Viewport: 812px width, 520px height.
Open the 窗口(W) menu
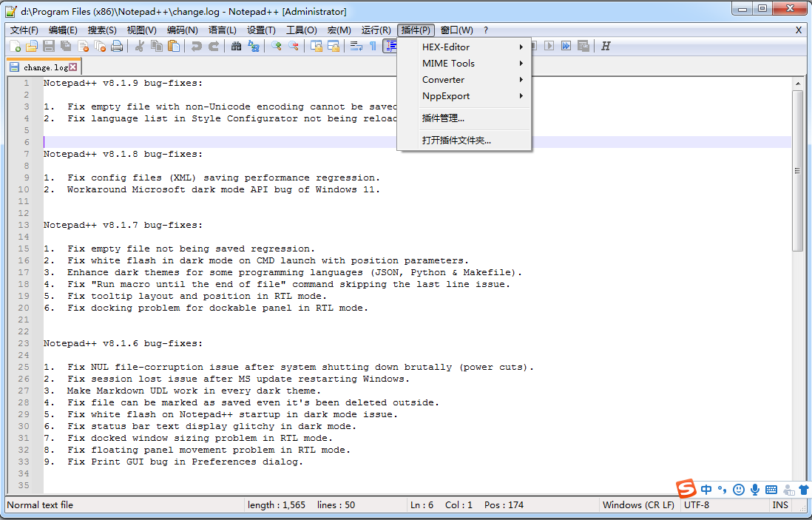[x=456, y=30]
